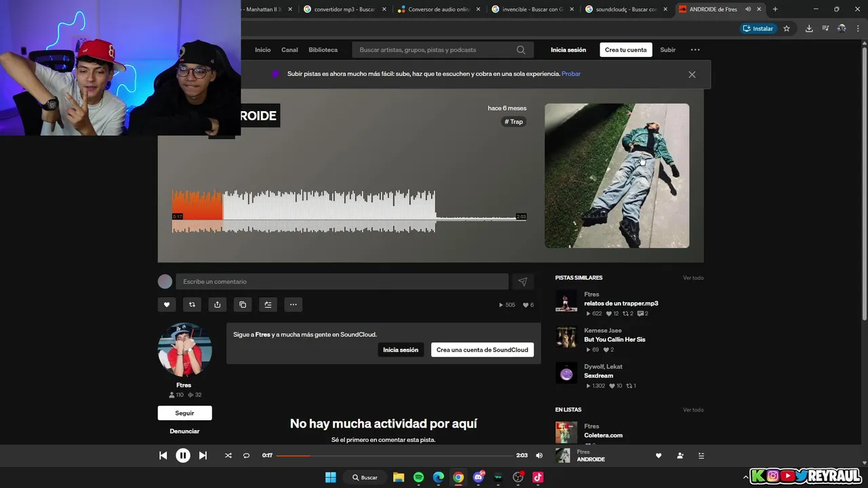Image resolution: width=868 pixels, height=488 pixels.
Task: Click Subir in the navbar
Action: pos(668,49)
